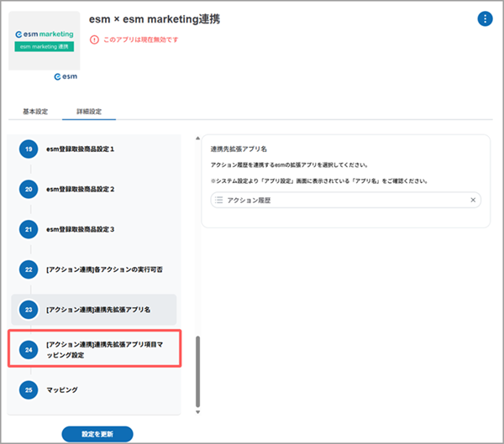Image resolution: width=504 pixels, height=444 pixels.
Task: Click the step 25 number circle
Action: point(29,390)
